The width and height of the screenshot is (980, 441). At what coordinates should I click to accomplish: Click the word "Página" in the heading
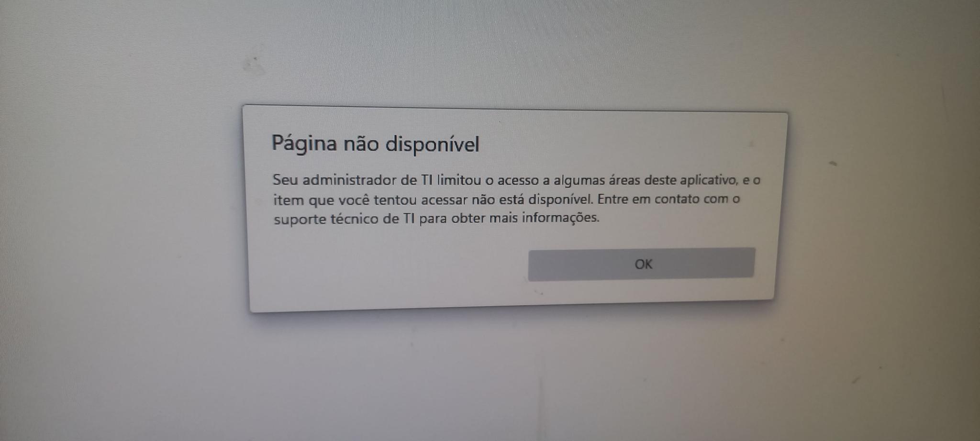tap(304, 143)
